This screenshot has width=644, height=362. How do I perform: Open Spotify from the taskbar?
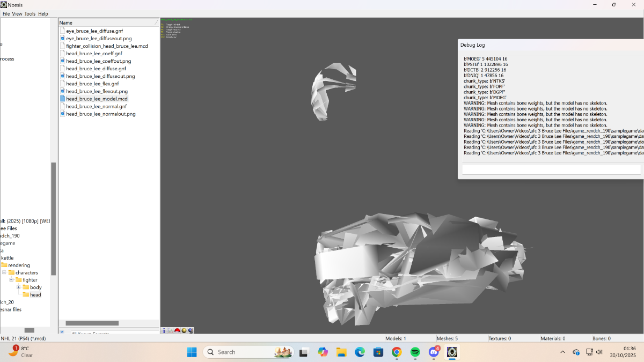click(415, 352)
